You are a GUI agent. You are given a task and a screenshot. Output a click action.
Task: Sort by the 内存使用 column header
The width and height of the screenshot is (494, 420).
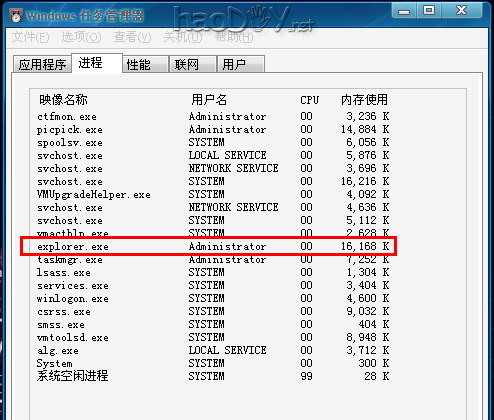[x=364, y=100]
